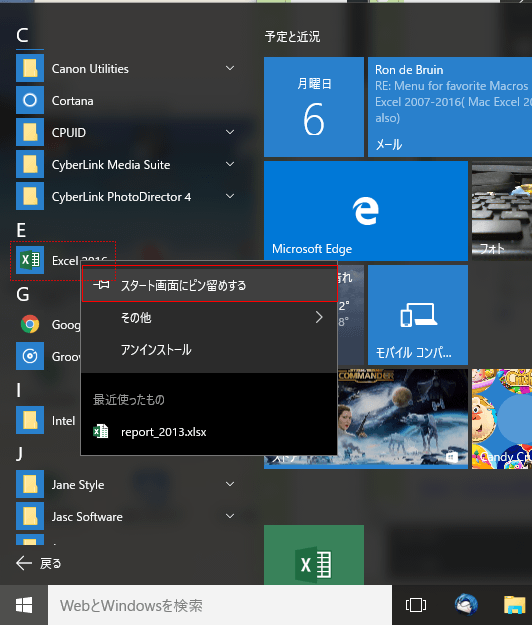The image size is (532, 625).
Task: Choose アンインストール in the context menu
Action: tap(210, 350)
